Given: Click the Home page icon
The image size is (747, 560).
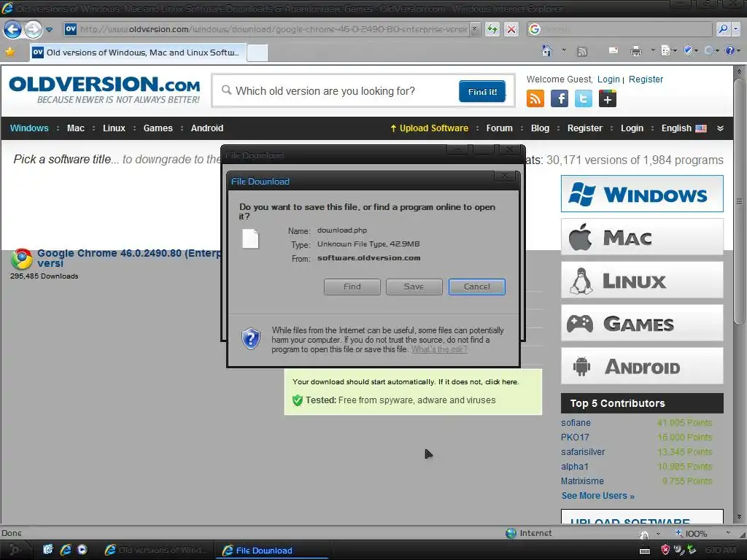Looking at the screenshot, I should click(x=547, y=50).
